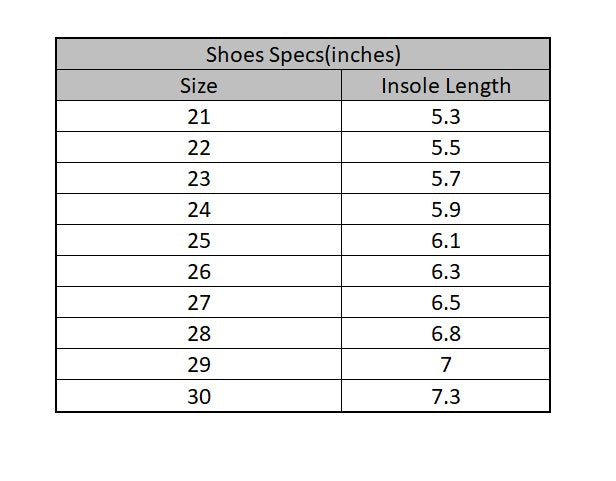The height and width of the screenshot is (481, 616).
Task: Select the Insole Length column header
Action: [445, 85]
